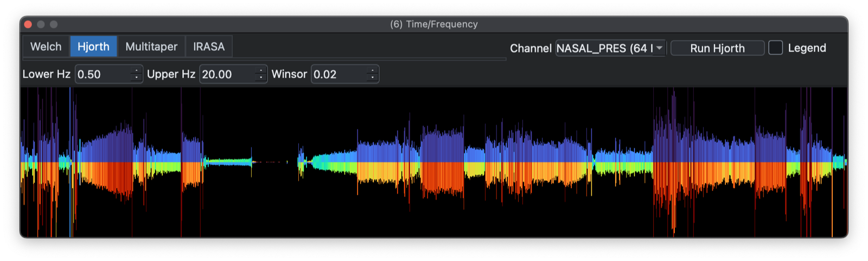Increase Winsor value with up arrow
868x261 pixels.
372,70
